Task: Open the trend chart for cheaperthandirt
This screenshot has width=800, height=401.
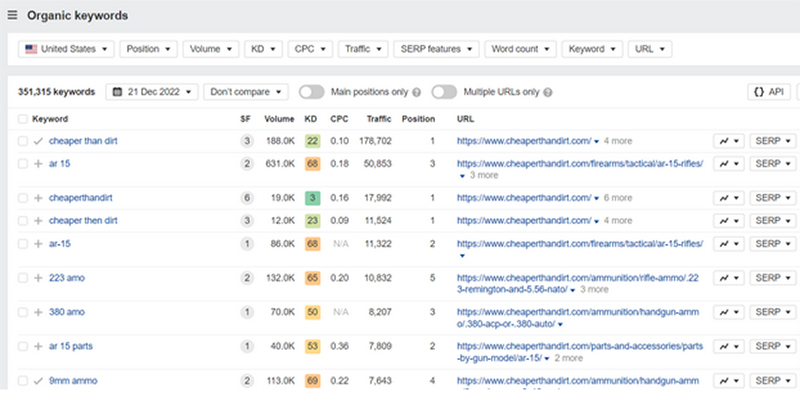Action: pos(729,198)
